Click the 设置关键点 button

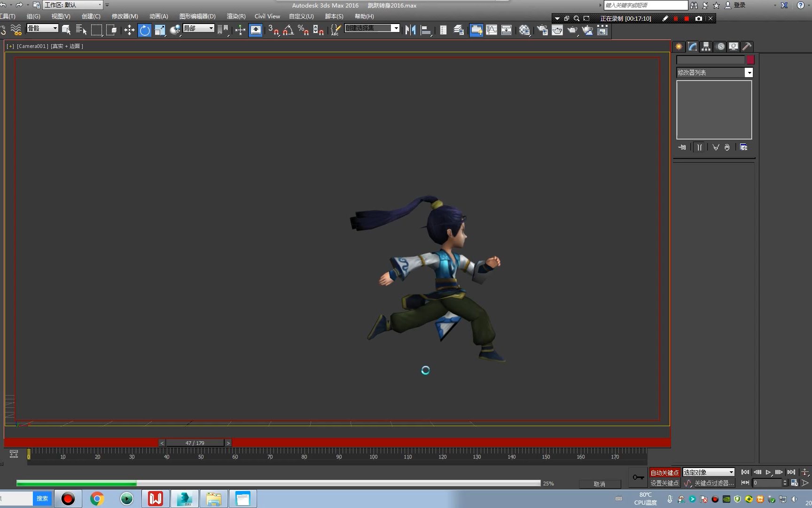(664, 483)
